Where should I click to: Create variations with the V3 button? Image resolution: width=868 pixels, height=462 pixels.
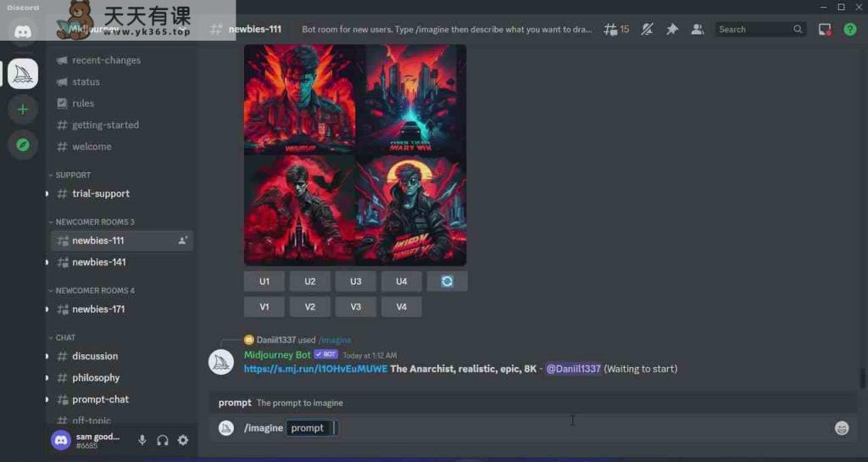click(355, 307)
